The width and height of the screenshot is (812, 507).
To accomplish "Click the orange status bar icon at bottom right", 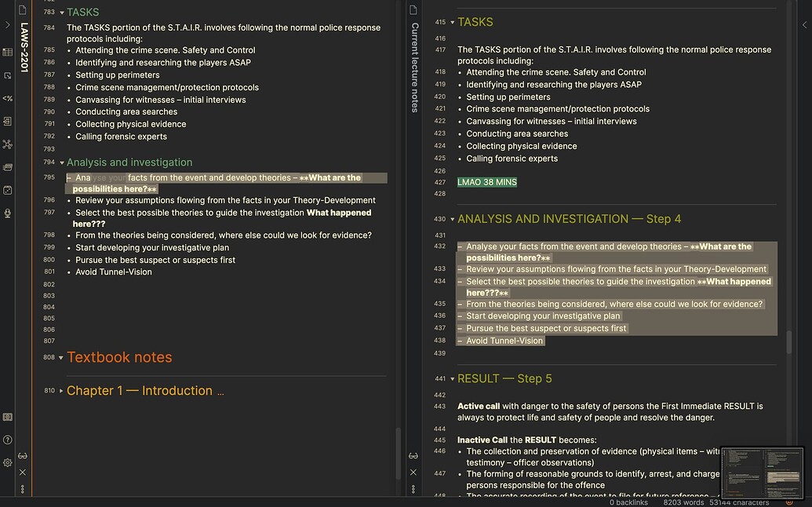I will click(789, 502).
